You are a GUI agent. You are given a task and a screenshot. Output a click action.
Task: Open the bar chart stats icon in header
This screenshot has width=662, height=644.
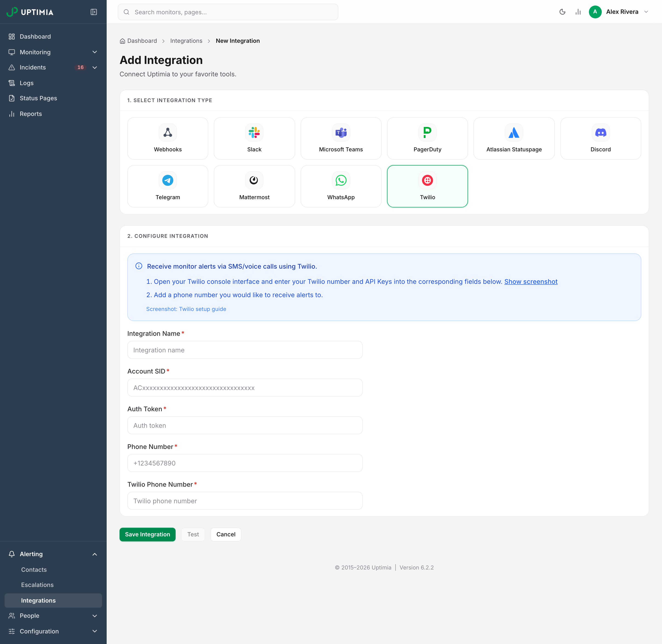point(578,12)
